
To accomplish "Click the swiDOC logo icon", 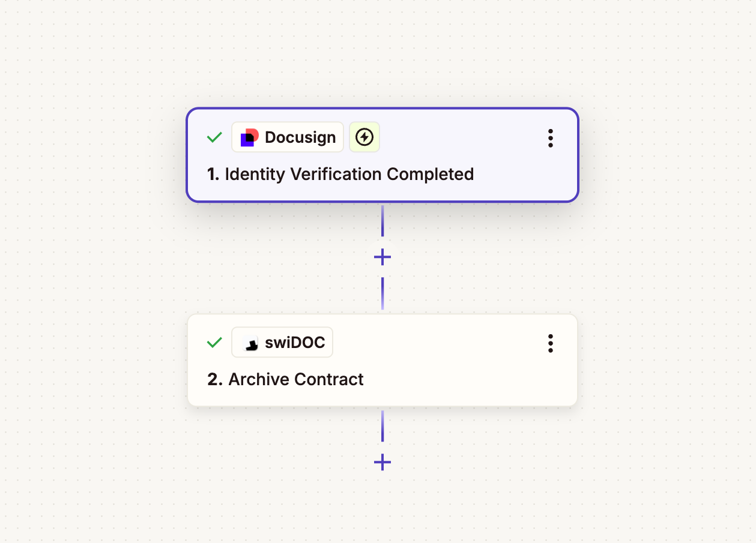I will (x=251, y=343).
